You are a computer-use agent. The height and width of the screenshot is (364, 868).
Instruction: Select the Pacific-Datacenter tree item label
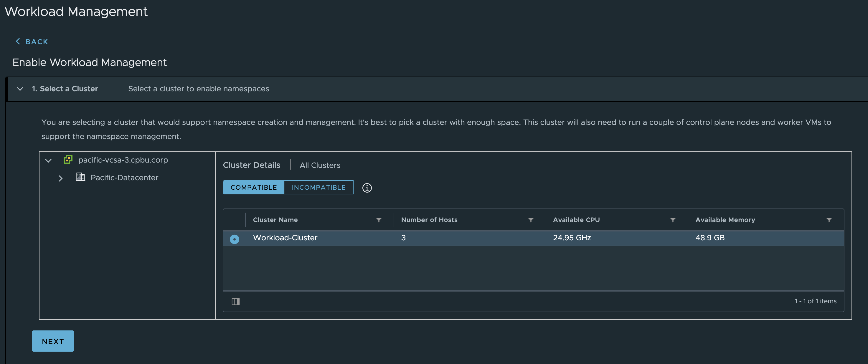pos(124,178)
